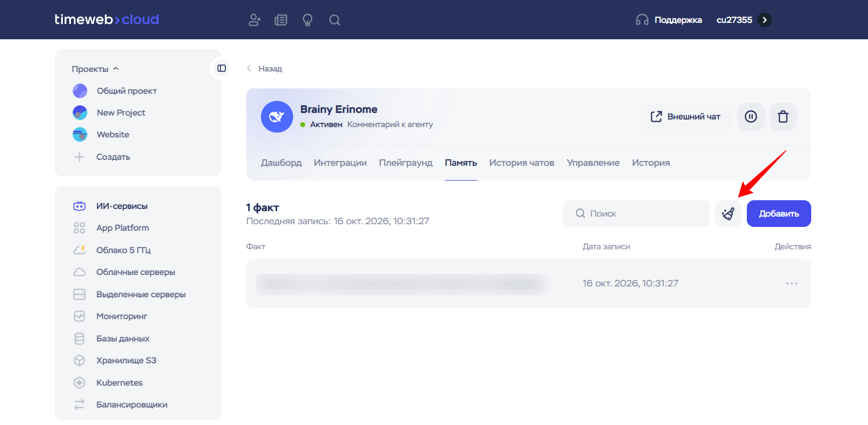Viewport: 868px width, 425px height.
Task: Click the Добавить button
Action: tap(778, 214)
